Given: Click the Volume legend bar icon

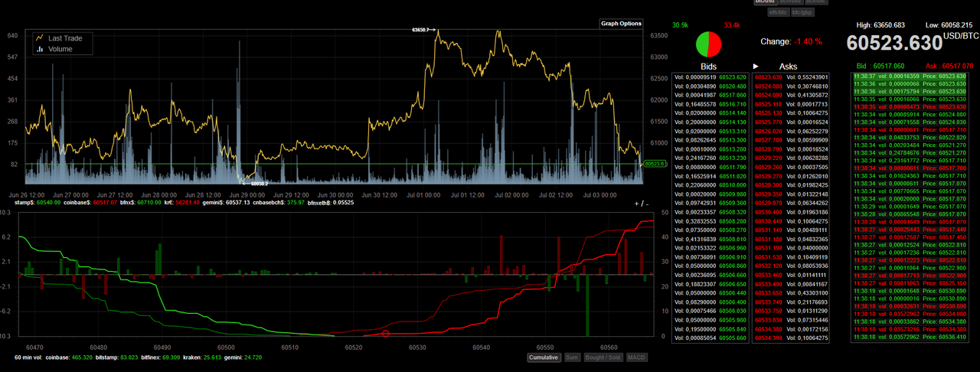Looking at the screenshot, I should tap(39, 49).
